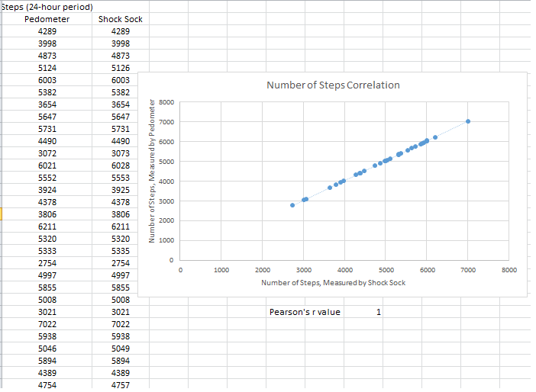Image resolution: width=536 pixels, height=392 pixels.
Task: Click the cell showing 6021
Action: coord(47,165)
